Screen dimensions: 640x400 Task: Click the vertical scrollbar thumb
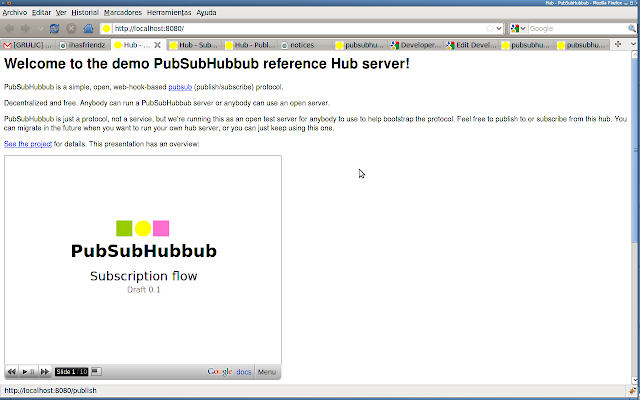pyautogui.click(x=635, y=150)
